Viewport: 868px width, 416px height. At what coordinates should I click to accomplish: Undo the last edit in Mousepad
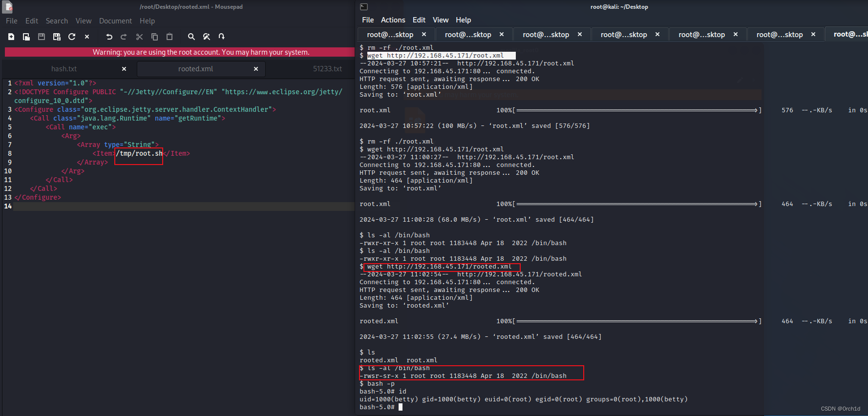[109, 37]
